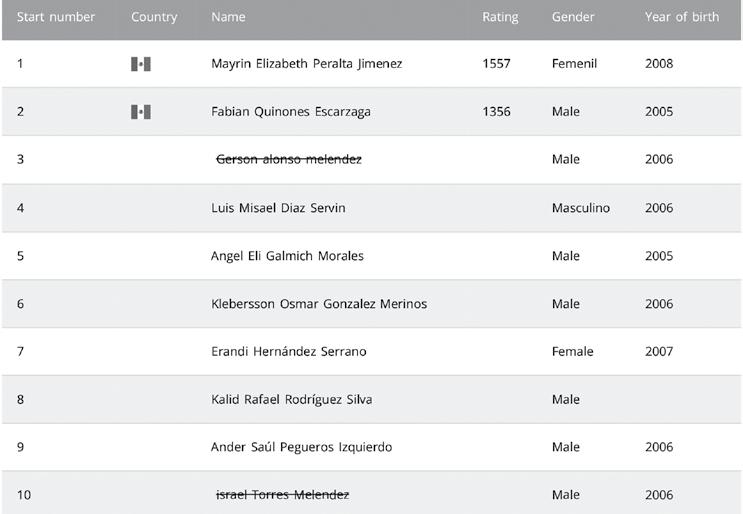Click Mexico flag icon for Mayrin Elizabeth
This screenshot has height=514, width=743.
coord(141,64)
